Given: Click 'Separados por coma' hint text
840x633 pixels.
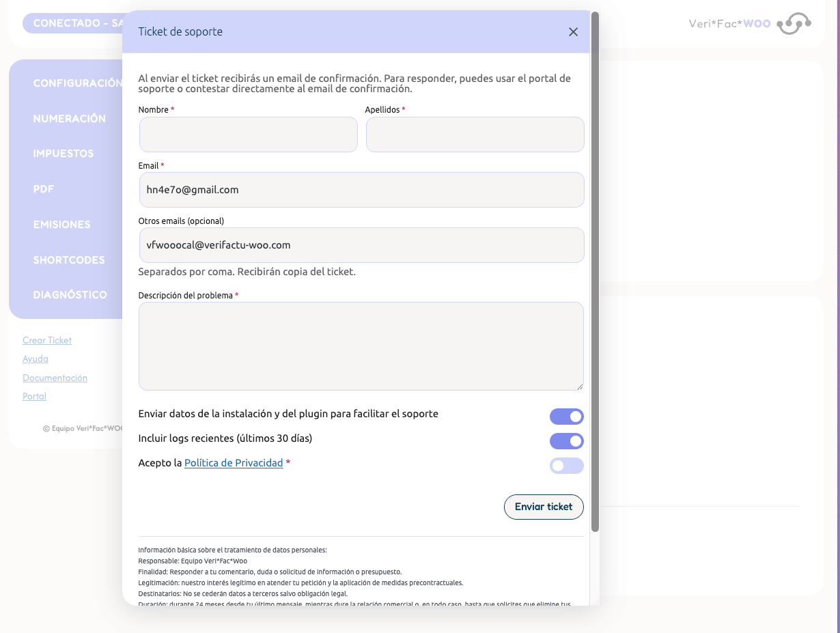Looking at the screenshot, I should point(247,272).
